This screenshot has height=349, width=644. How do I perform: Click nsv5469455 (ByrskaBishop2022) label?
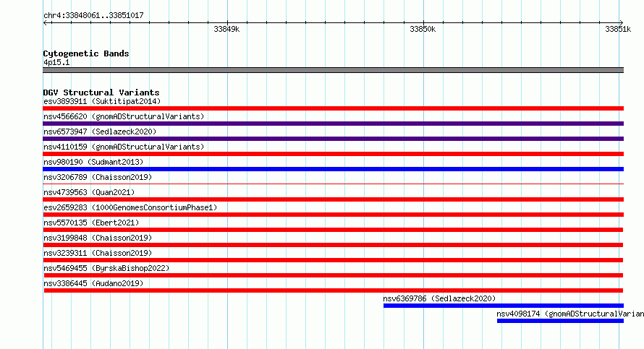(x=106, y=268)
